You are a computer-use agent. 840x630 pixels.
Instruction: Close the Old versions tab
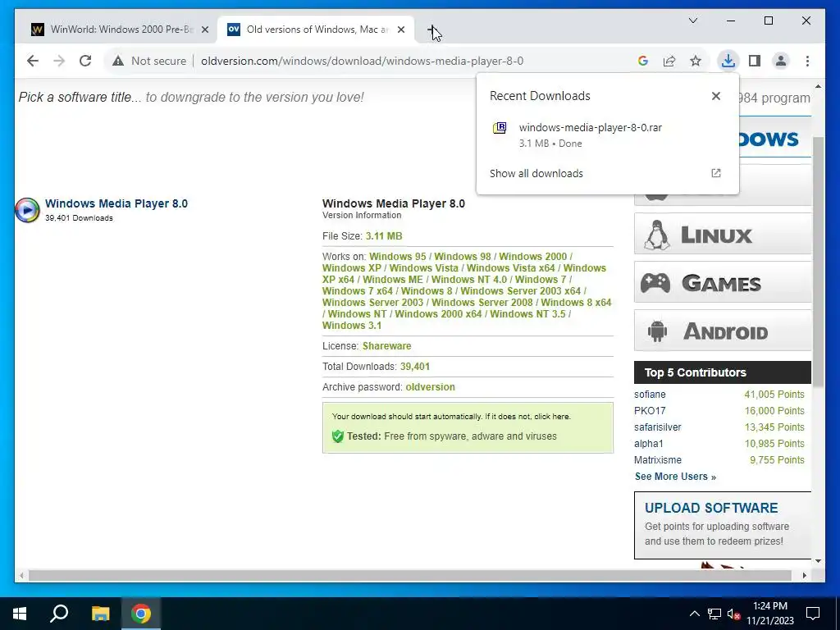coord(400,30)
